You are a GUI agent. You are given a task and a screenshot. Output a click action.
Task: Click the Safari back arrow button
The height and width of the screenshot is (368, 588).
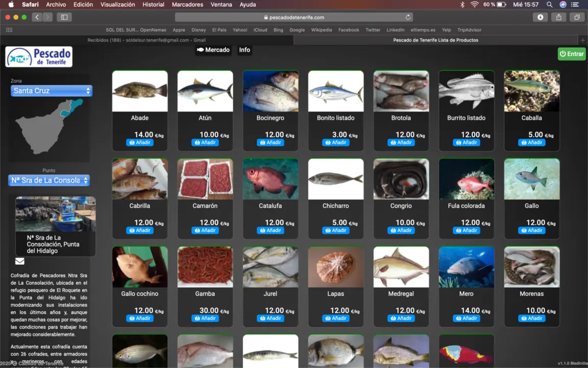pyautogui.click(x=37, y=17)
